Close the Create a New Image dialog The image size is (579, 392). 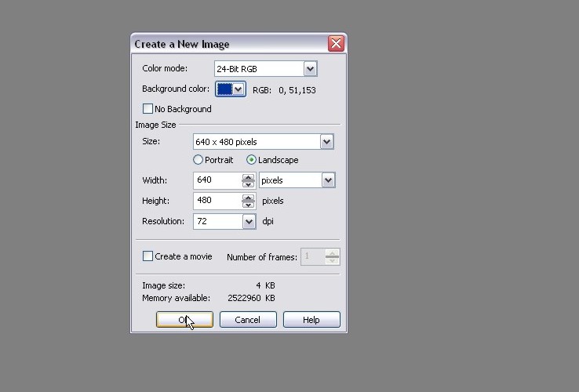(x=336, y=44)
